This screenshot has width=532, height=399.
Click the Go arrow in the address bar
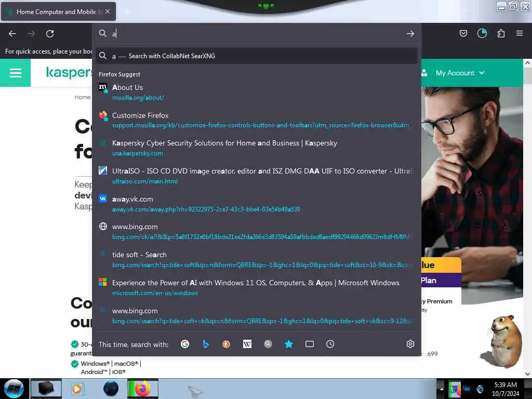pyautogui.click(x=410, y=33)
